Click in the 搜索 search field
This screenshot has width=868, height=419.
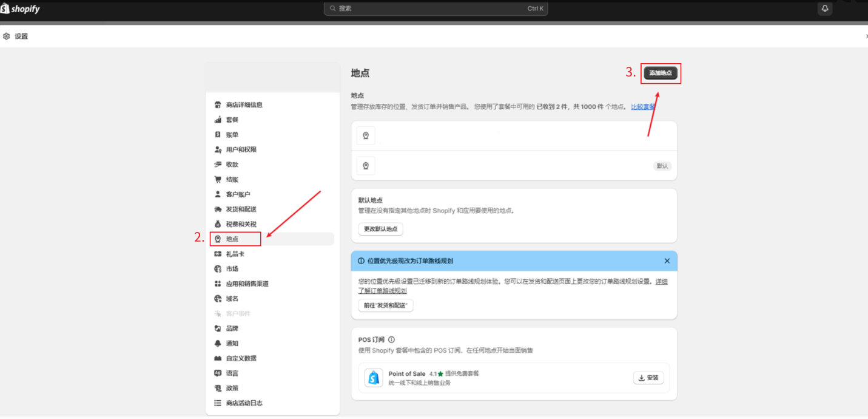[x=436, y=9]
